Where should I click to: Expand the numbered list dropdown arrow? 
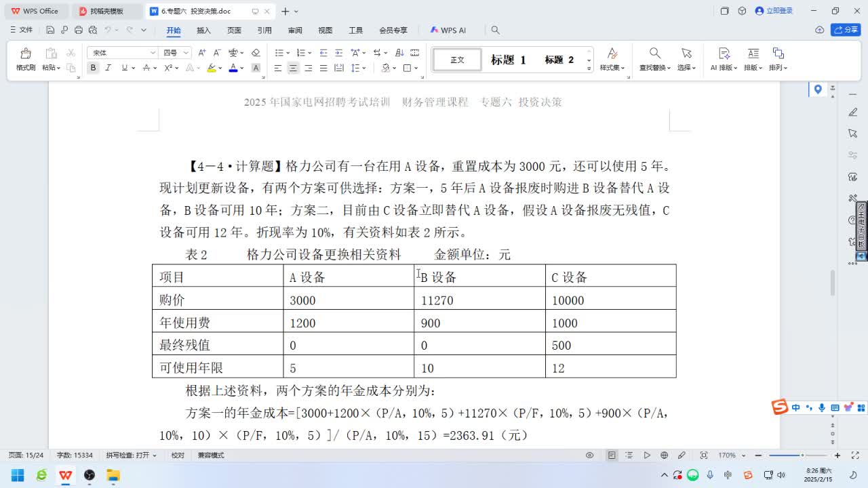point(310,53)
